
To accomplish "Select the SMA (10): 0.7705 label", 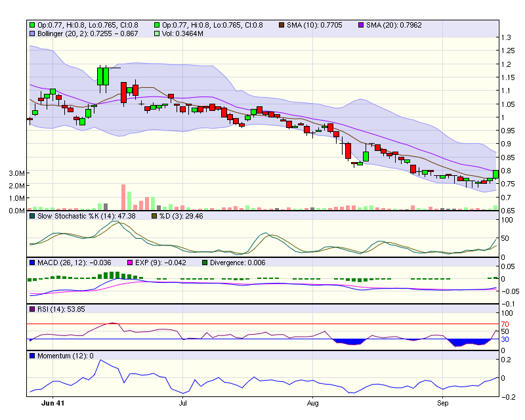I will point(314,25).
